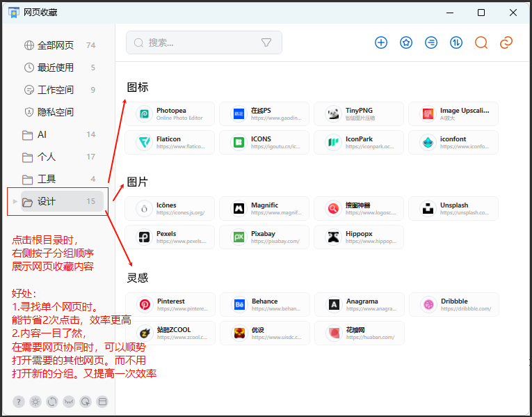The height and width of the screenshot is (417, 532).
Task: Click the sync refresh arrows icon at bottom
Action: [52, 402]
